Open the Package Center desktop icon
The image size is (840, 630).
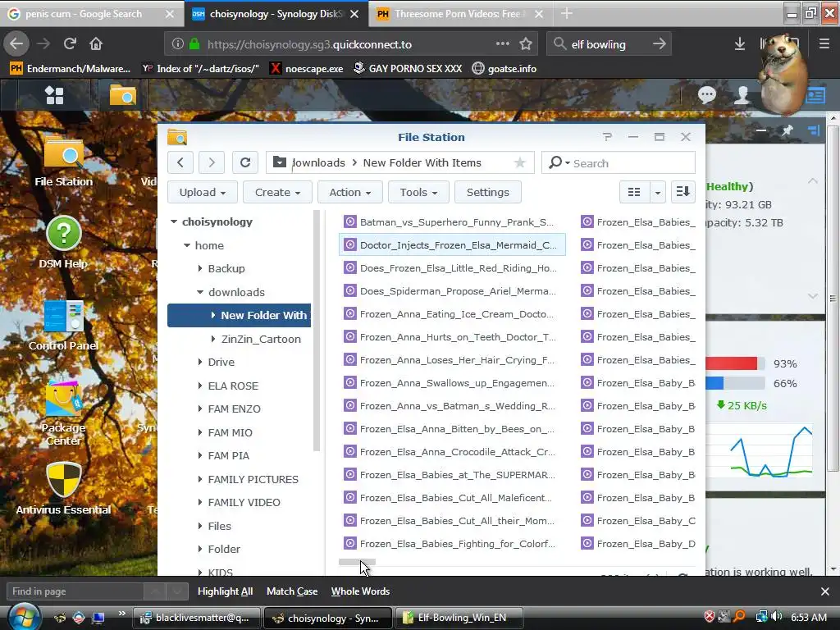pyautogui.click(x=63, y=413)
